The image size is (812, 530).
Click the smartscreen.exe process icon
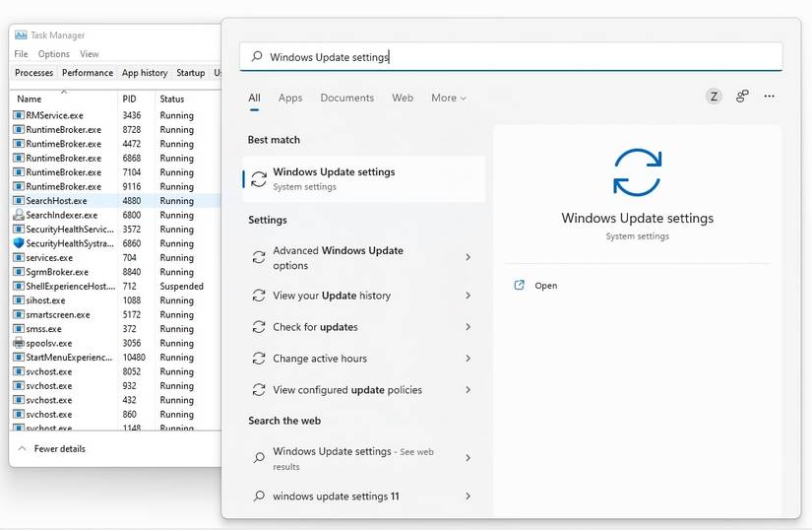pos(19,314)
